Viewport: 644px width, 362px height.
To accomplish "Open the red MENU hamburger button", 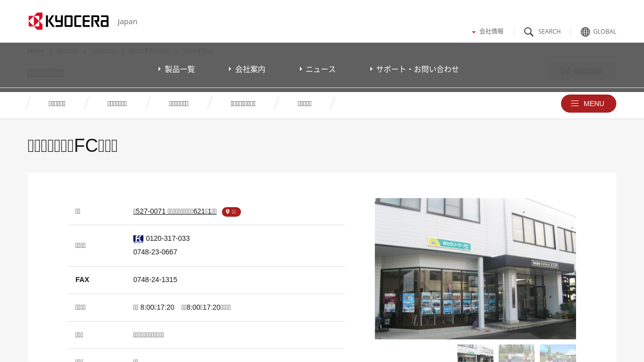I will click(588, 104).
